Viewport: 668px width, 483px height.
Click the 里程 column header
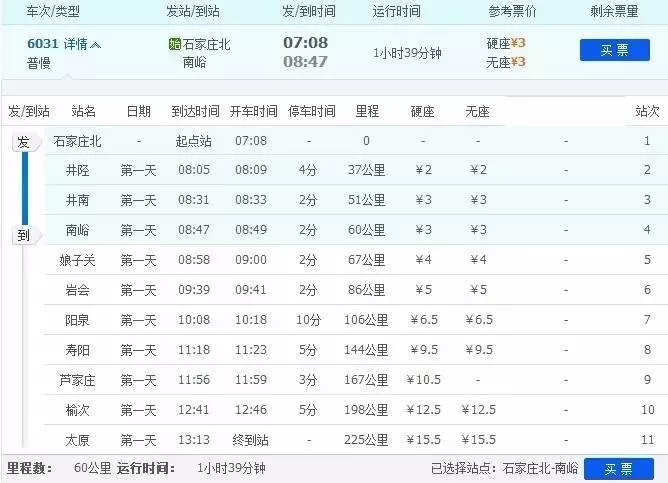point(366,109)
